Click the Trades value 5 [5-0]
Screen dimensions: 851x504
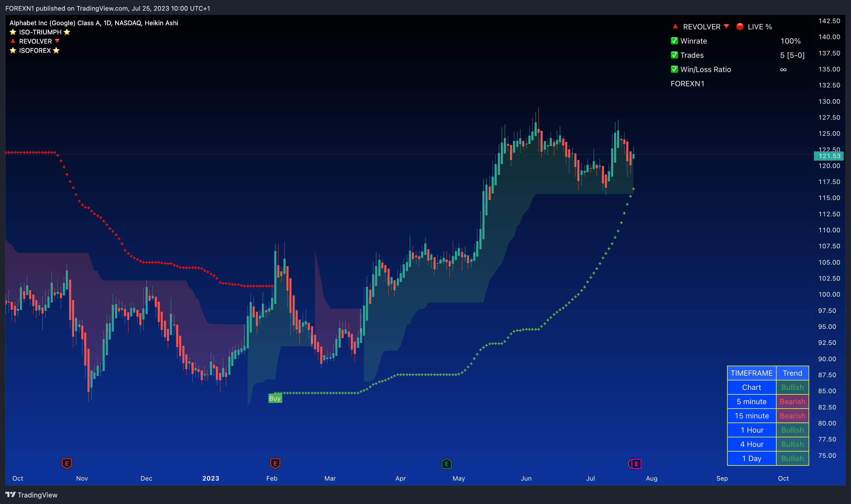(792, 55)
